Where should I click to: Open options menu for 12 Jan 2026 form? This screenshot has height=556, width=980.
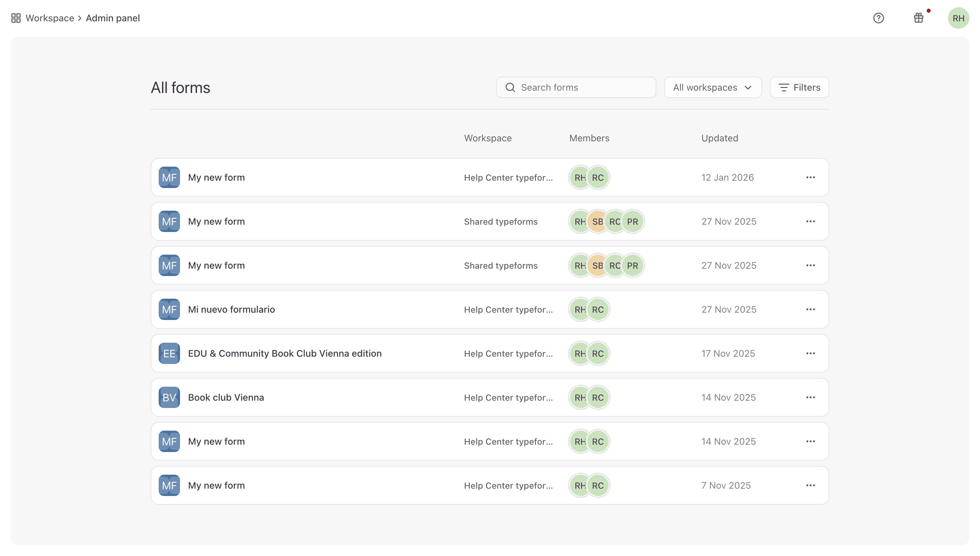coord(810,177)
